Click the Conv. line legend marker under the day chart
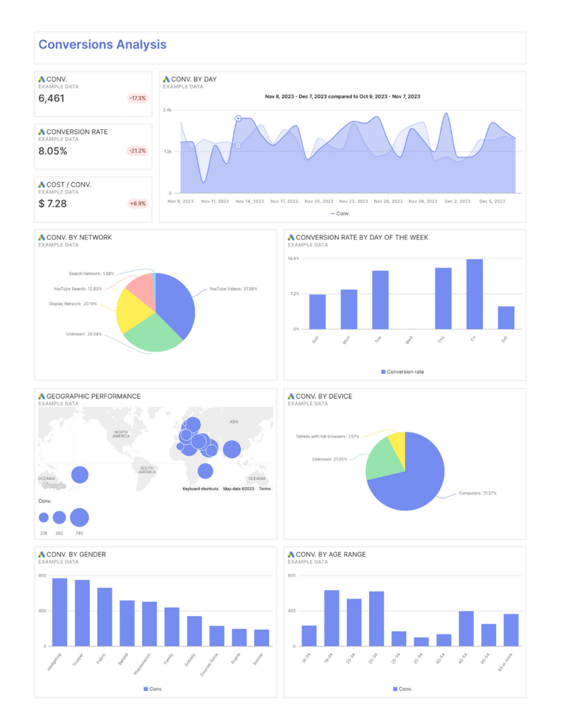The width and height of the screenshot is (561, 728). 333,214
